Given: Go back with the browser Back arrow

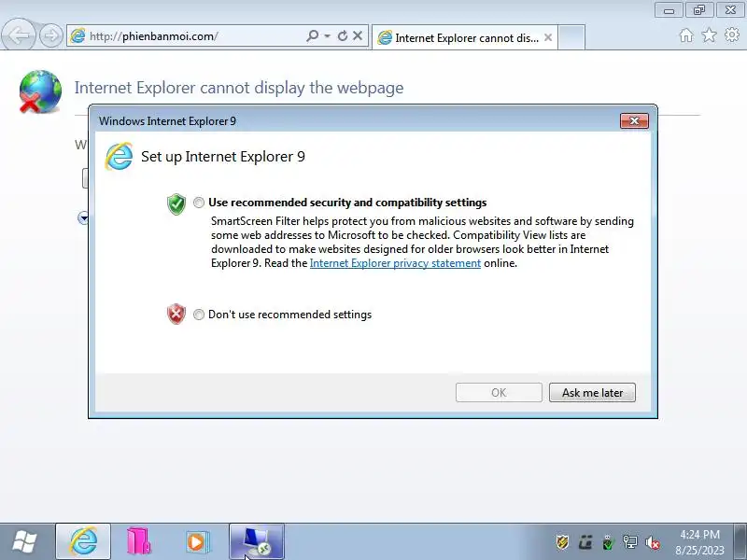Looking at the screenshot, I should click(x=19, y=35).
